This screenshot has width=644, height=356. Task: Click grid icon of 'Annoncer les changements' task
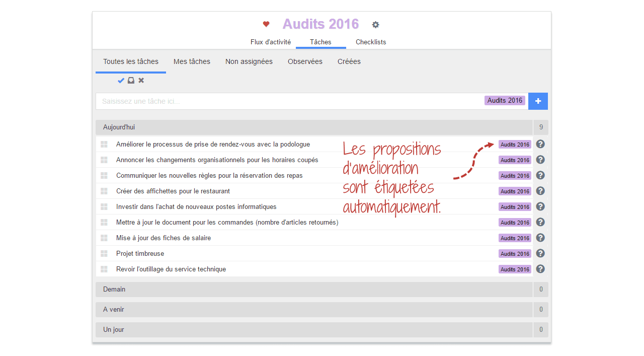[x=104, y=160]
